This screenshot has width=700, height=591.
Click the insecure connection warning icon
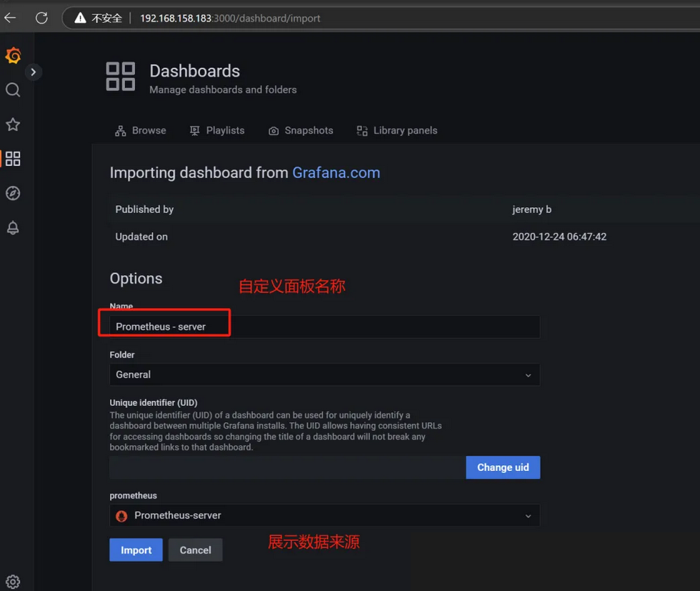tap(80, 18)
